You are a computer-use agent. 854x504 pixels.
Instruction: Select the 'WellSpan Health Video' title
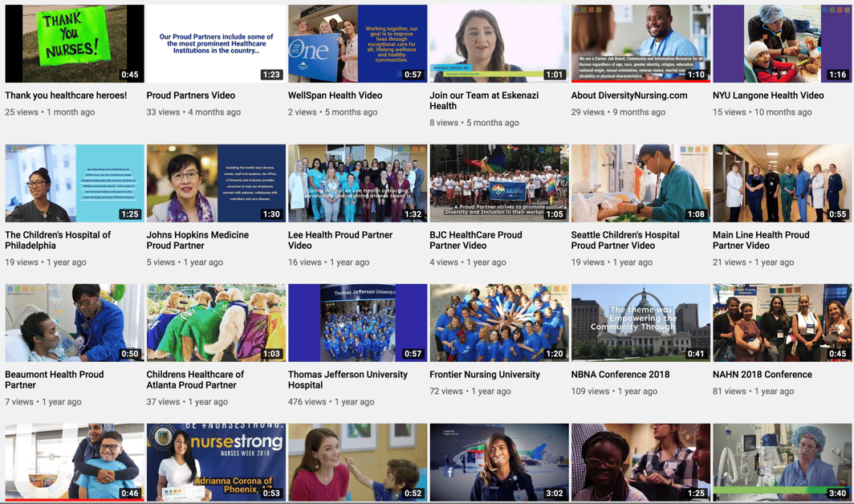[x=335, y=96]
